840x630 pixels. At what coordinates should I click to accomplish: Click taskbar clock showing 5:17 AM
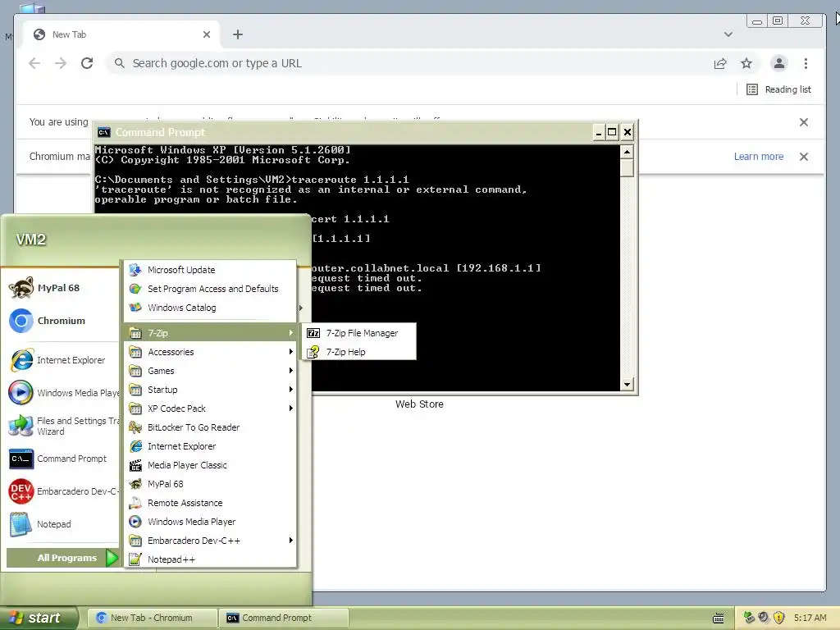[810, 618]
